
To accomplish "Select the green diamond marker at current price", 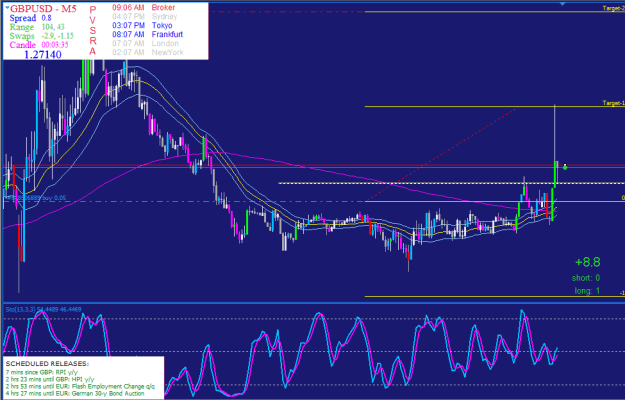I will (565, 167).
